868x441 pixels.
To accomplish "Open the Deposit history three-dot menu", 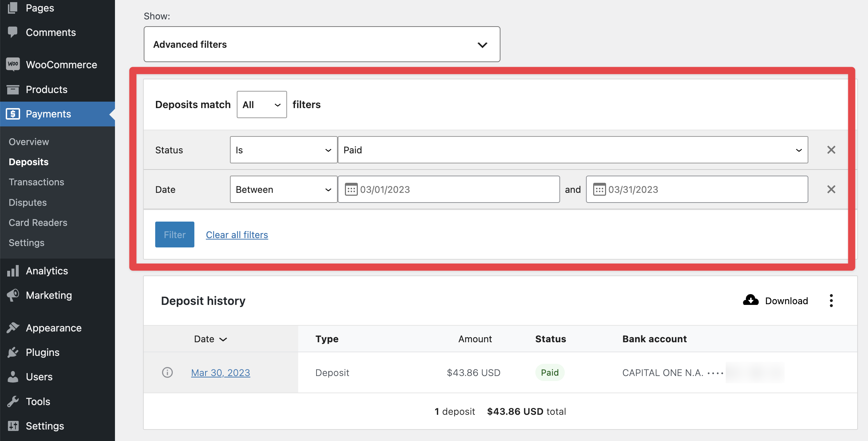I will click(831, 300).
